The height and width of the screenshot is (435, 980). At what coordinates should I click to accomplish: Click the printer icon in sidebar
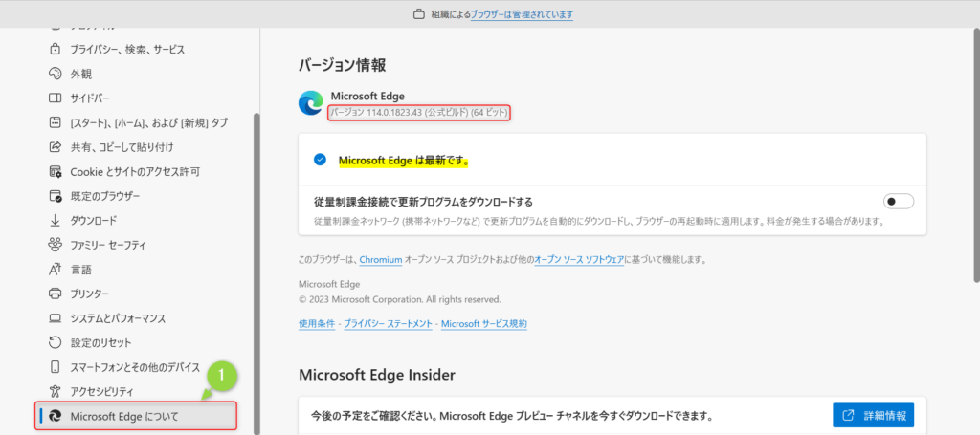click(x=55, y=294)
